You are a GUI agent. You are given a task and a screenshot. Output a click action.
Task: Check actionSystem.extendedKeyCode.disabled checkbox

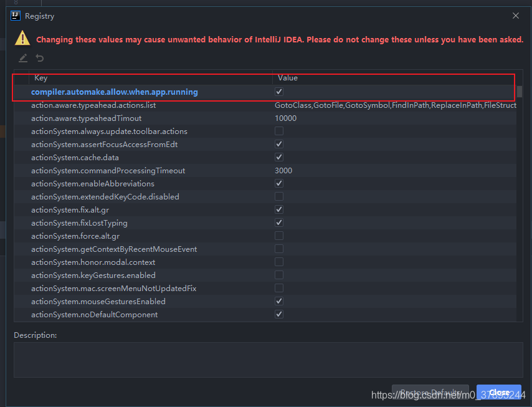(279, 196)
